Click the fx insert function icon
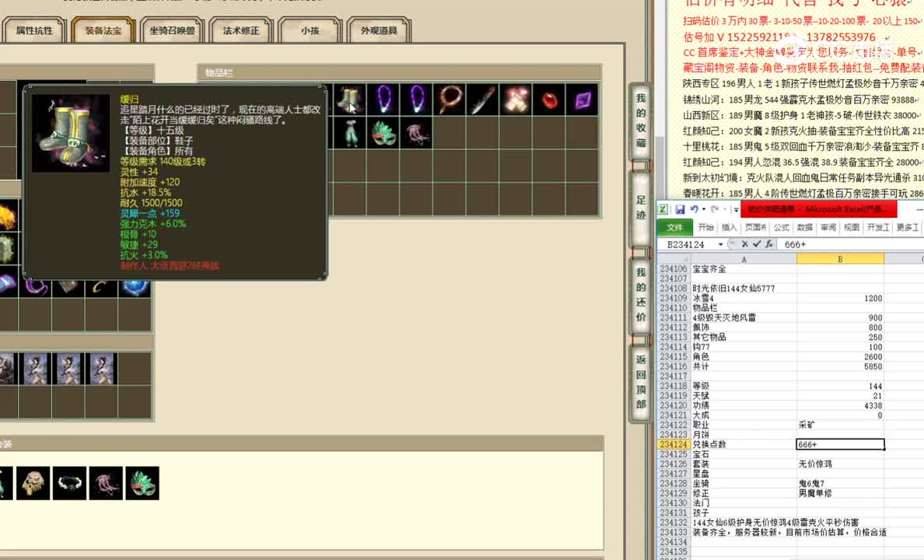Screen dimensions: 924x560 click(x=769, y=244)
